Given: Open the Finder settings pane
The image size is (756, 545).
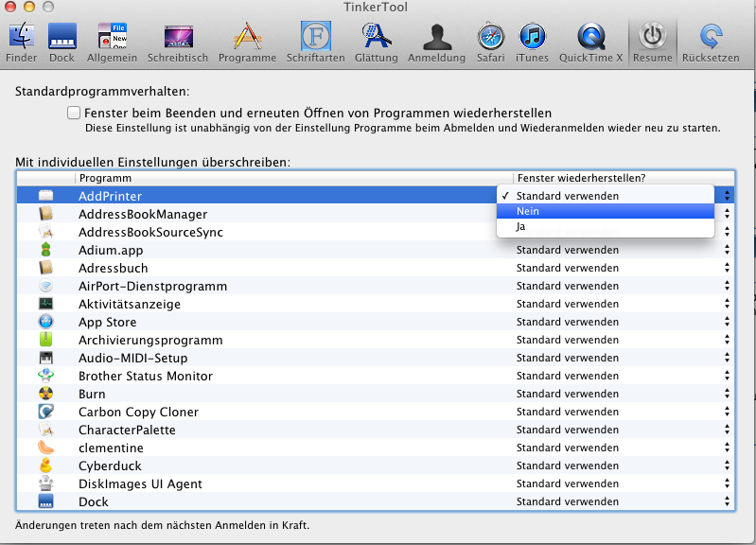Looking at the screenshot, I should click(21, 43).
